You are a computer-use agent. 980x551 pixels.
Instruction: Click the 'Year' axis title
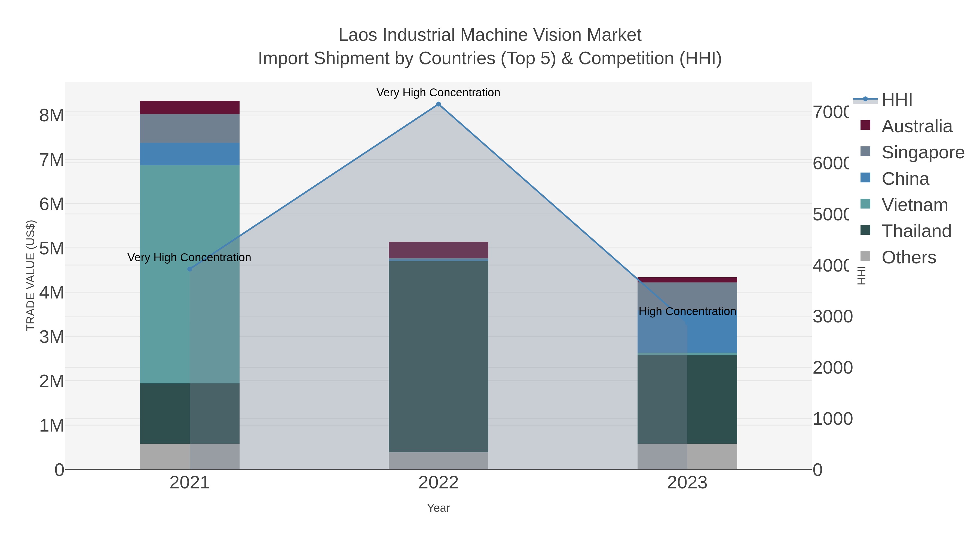click(x=438, y=508)
